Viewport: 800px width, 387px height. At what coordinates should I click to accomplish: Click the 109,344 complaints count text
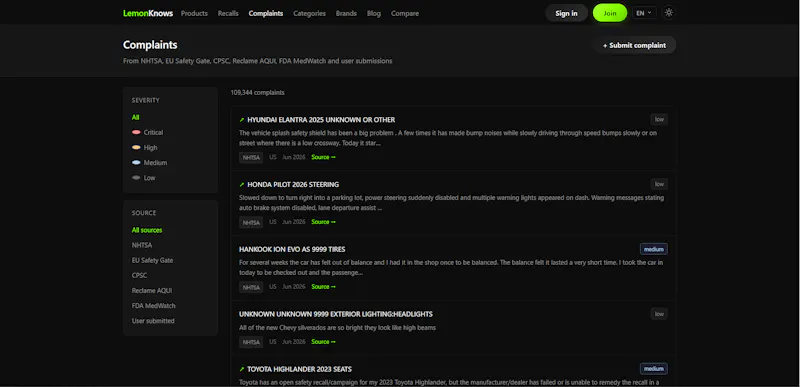(258, 93)
